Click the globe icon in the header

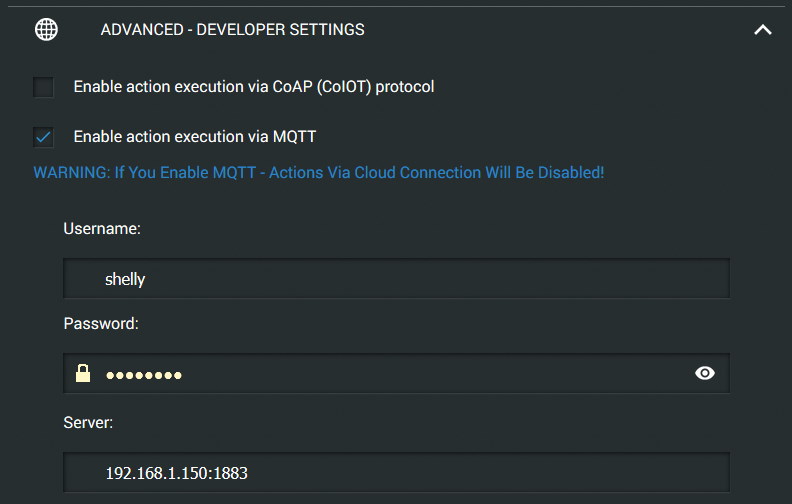click(x=46, y=30)
